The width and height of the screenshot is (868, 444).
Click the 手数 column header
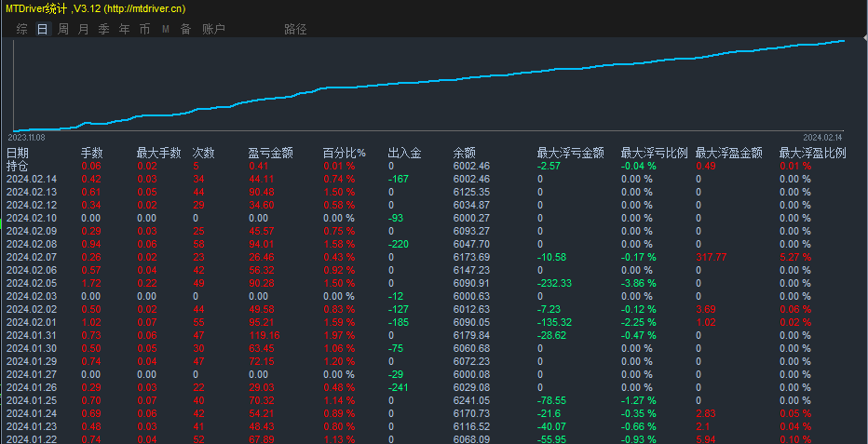click(x=92, y=154)
